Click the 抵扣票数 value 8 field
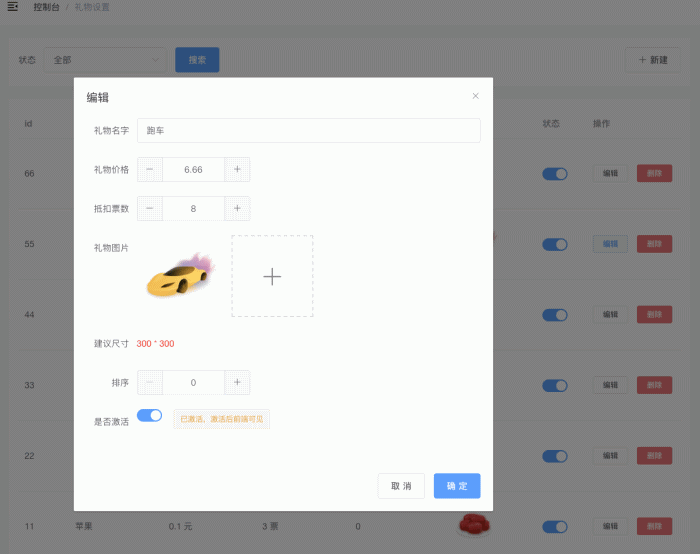The image size is (700, 554). click(193, 208)
